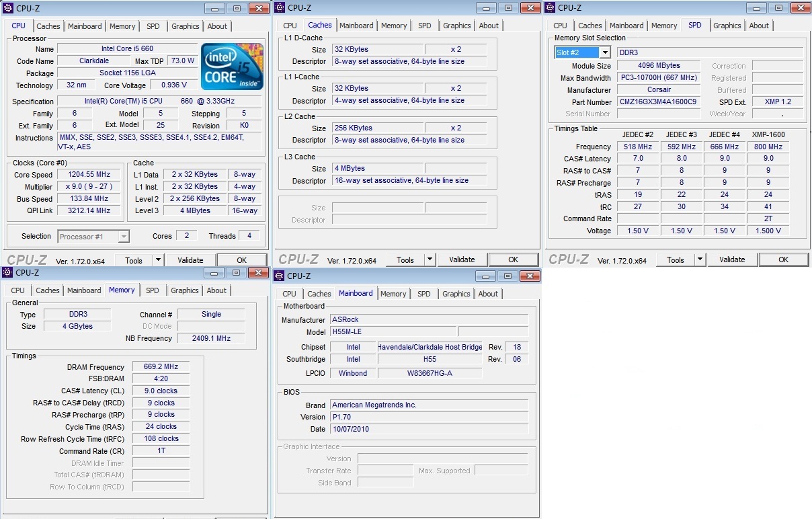
Task: Switch to Graphics tab in the Processor window
Action: [x=185, y=26]
